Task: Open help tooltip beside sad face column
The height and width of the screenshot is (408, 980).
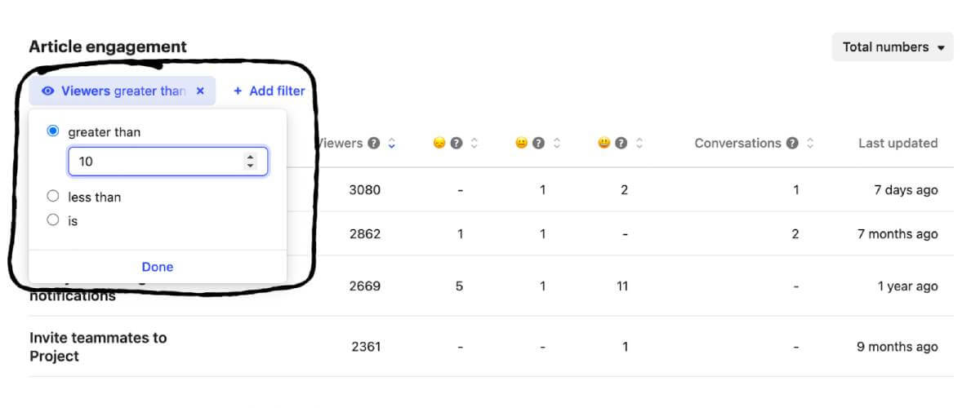Action: point(457,144)
